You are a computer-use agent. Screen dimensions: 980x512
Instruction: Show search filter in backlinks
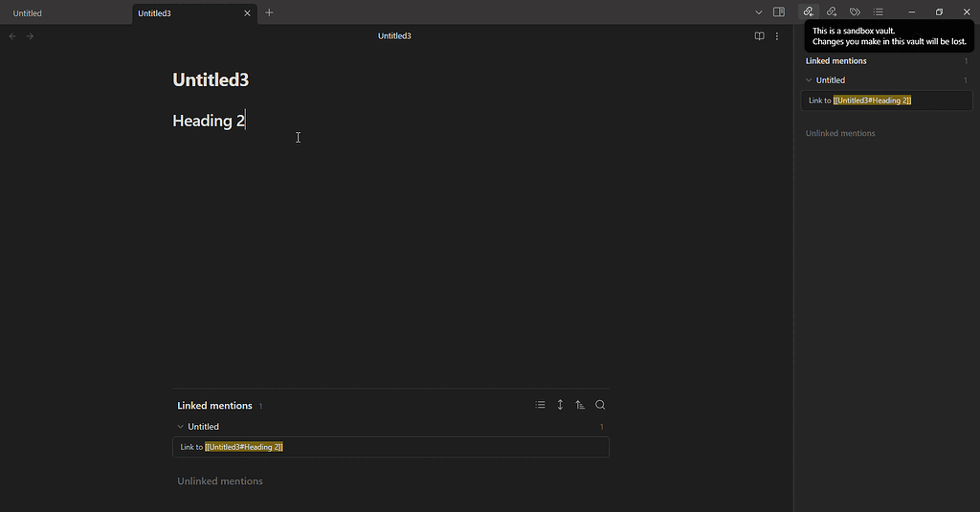point(600,405)
